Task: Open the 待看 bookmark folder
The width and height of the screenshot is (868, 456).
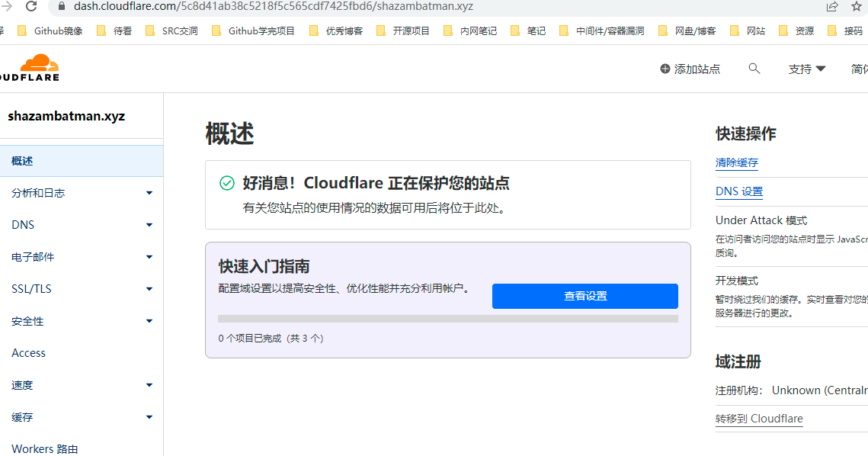Action: click(114, 31)
